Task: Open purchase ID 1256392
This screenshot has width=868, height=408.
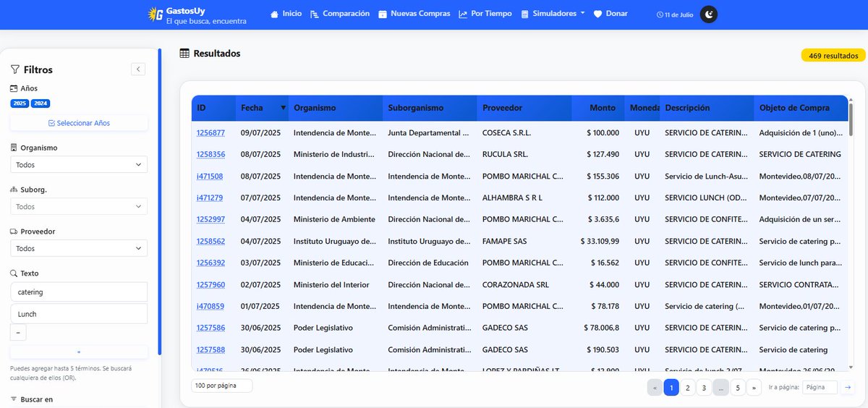Action: pyautogui.click(x=210, y=263)
